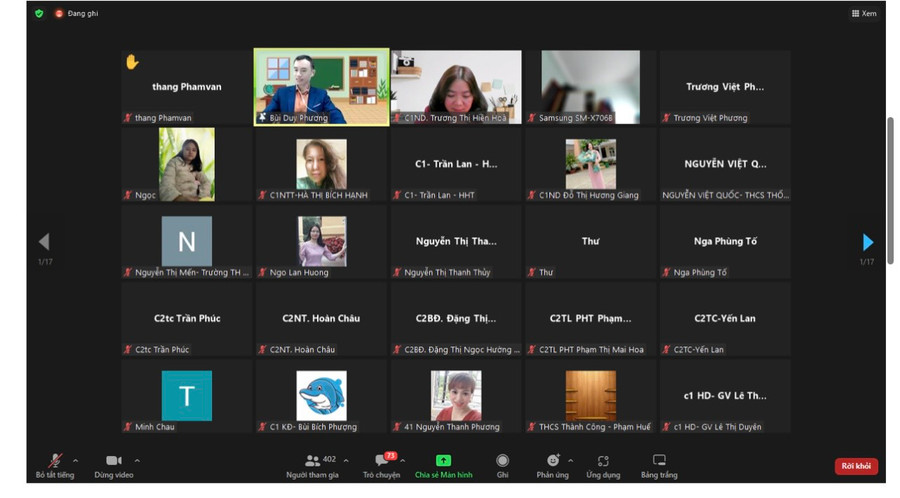This screenshot has height=498, width=900.
Task: Open Trò chuyện chat panel
Action: coord(381,461)
